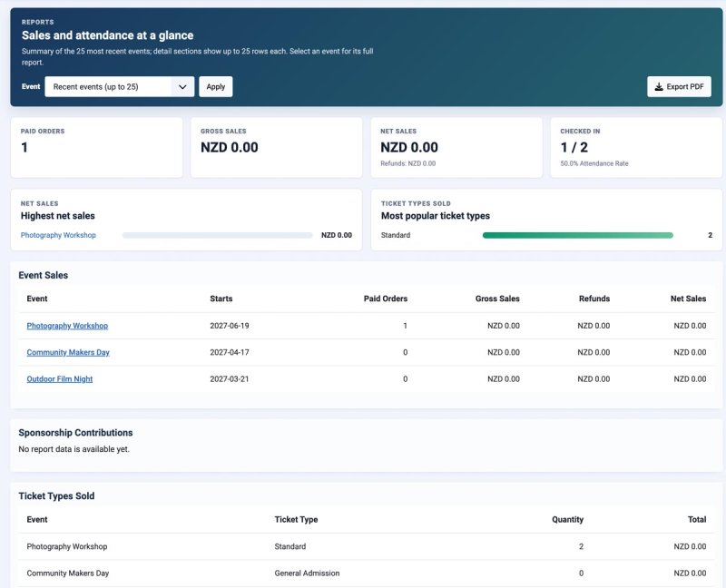Open the Community Makers Day event link
Image resolution: width=726 pixels, height=588 pixels.
[x=68, y=352]
